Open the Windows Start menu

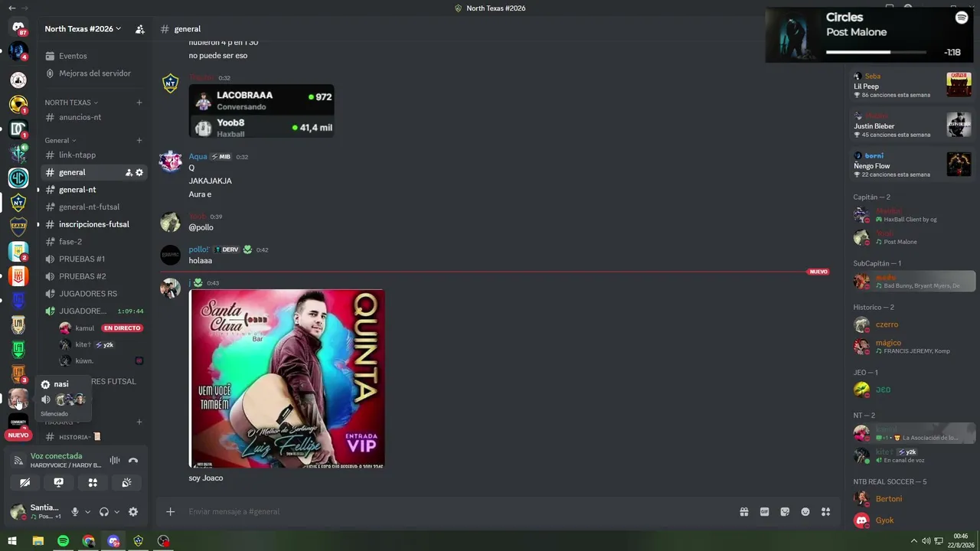point(12,541)
